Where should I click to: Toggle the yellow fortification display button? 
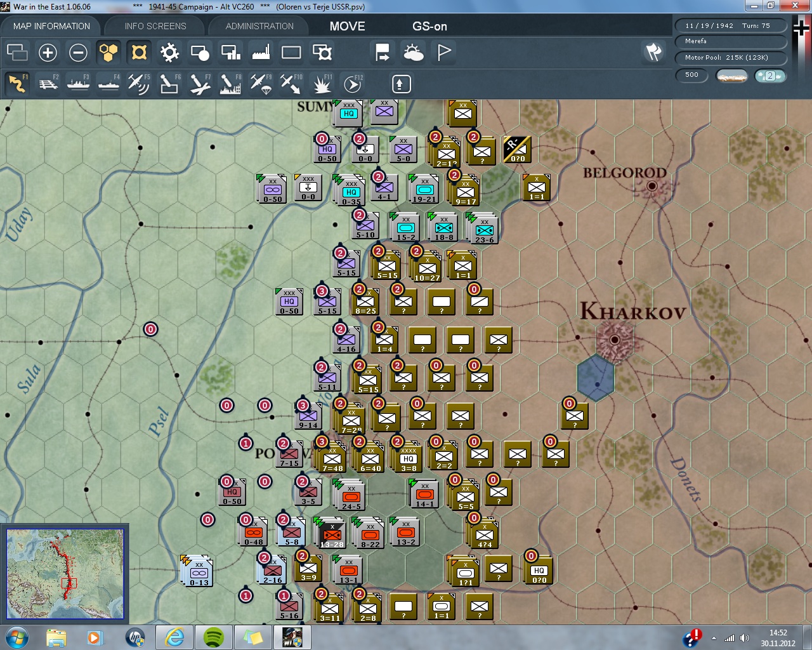pos(139,52)
